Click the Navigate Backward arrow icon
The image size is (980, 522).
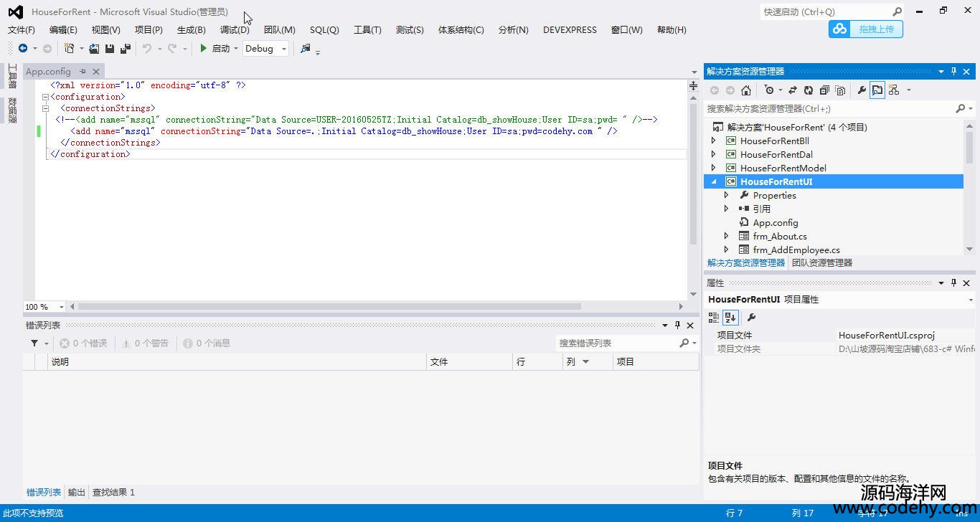(x=23, y=49)
